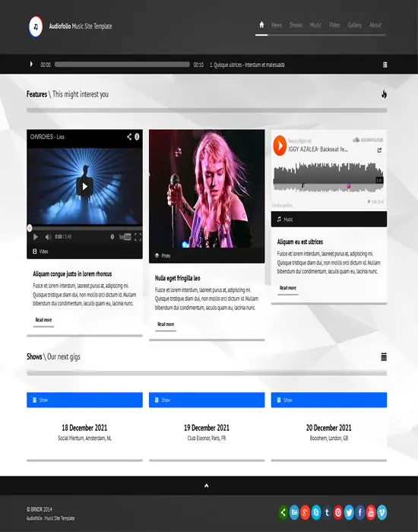This screenshot has width=418, height=532.
Task: Click the back-to-top arrow in footer bar
Action: [206, 486]
